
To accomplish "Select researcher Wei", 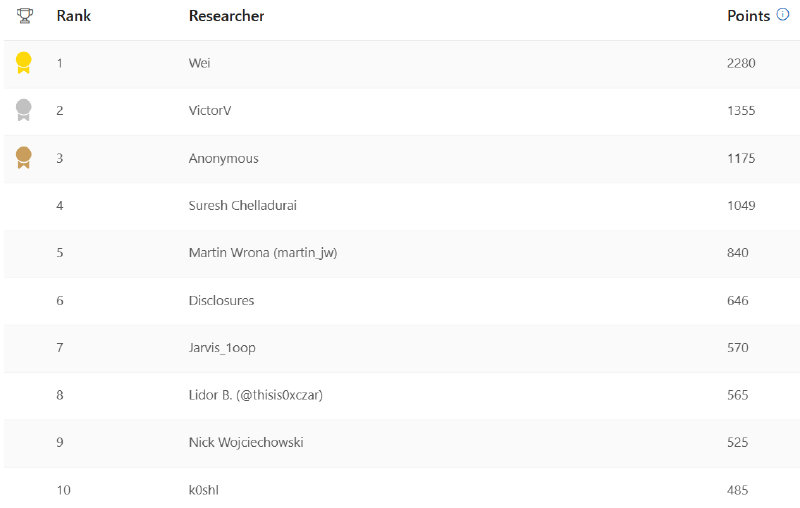I will [199, 63].
